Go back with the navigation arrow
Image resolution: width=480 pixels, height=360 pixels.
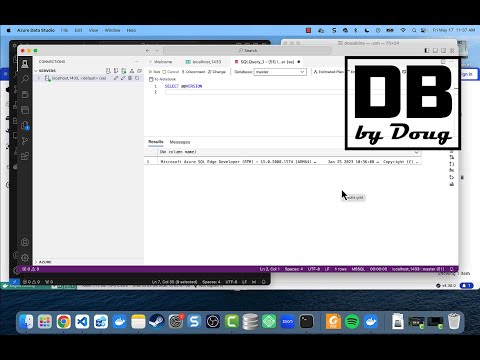[148, 51]
